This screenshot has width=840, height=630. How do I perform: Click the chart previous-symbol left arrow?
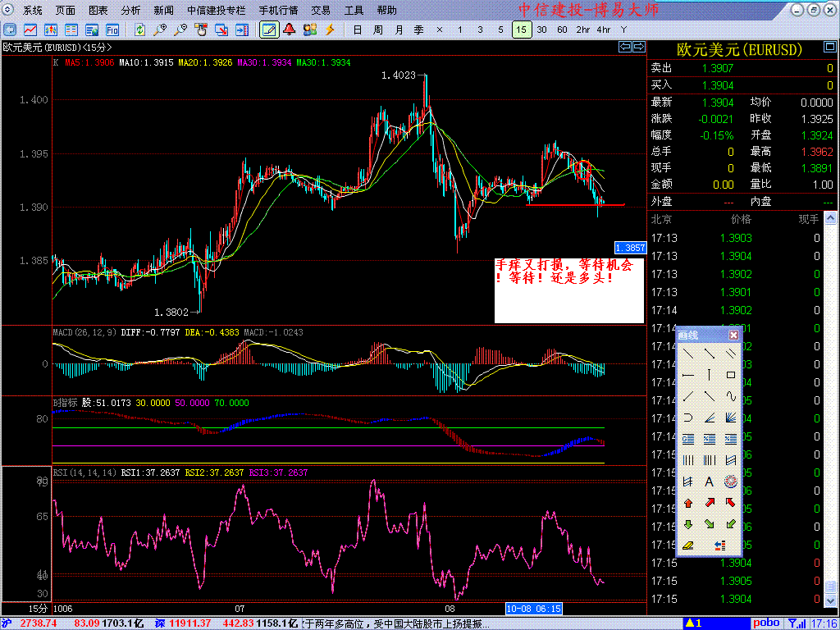624,47
